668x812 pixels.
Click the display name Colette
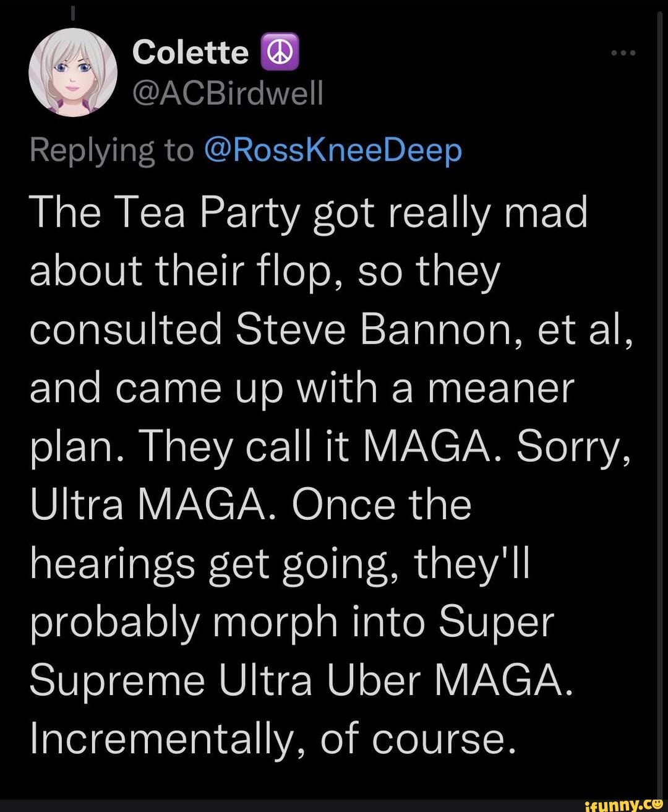[x=190, y=53]
